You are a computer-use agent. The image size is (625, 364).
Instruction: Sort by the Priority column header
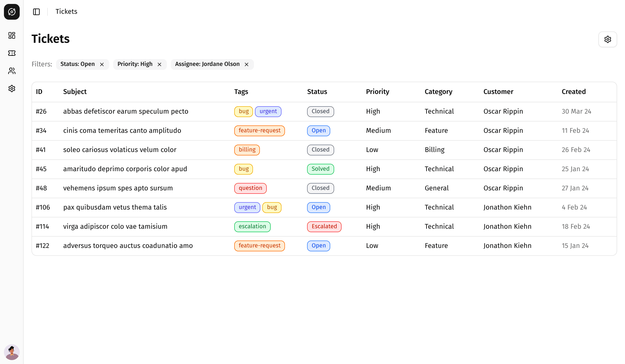click(x=377, y=92)
